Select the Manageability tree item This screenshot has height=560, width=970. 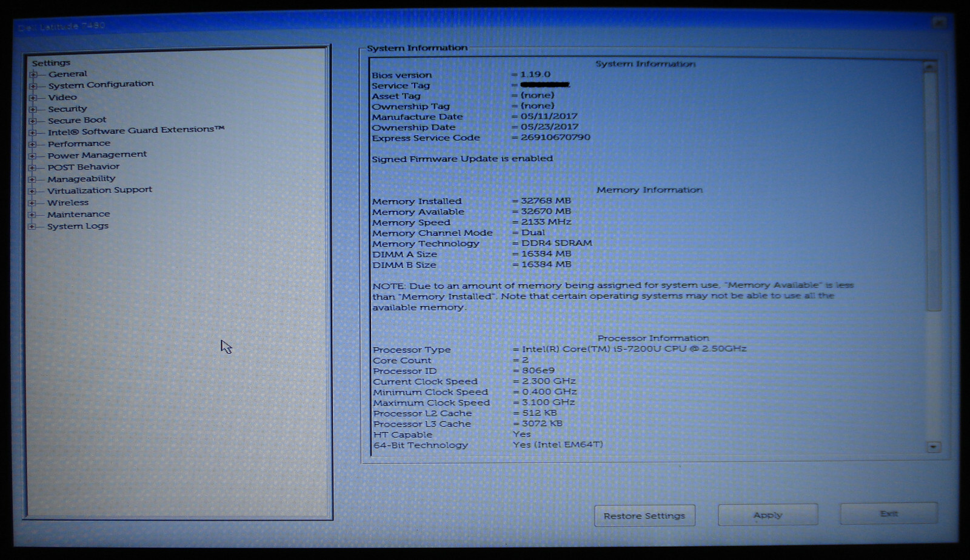81,179
